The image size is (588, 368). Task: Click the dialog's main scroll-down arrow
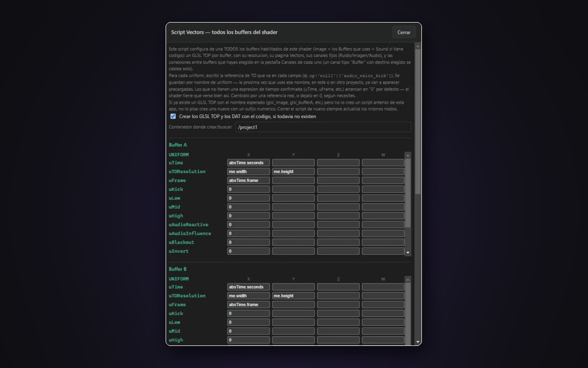[418, 342]
